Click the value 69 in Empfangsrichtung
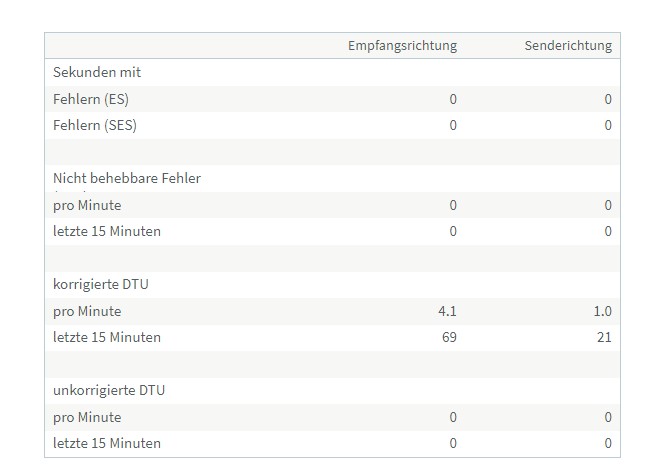This screenshot has height=470, width=646. pos(449,337)
